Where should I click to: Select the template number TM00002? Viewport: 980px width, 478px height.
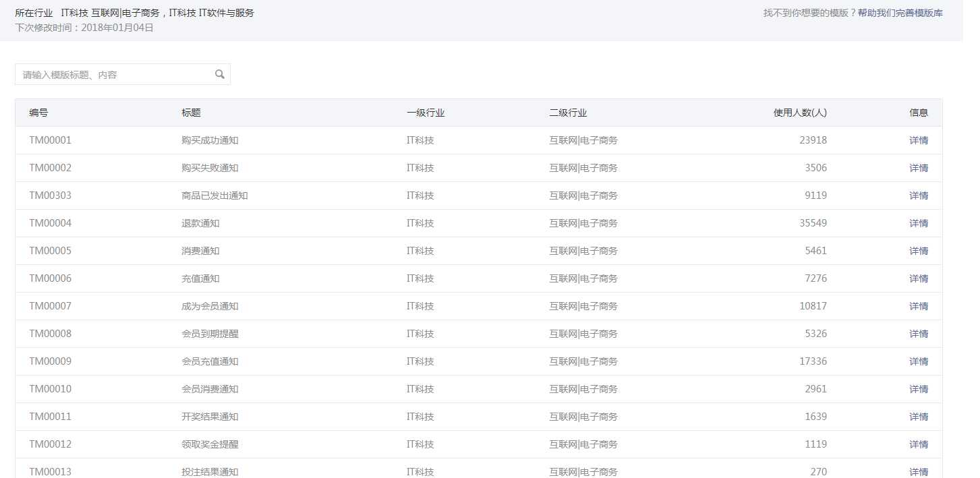(x=50, y=168)
